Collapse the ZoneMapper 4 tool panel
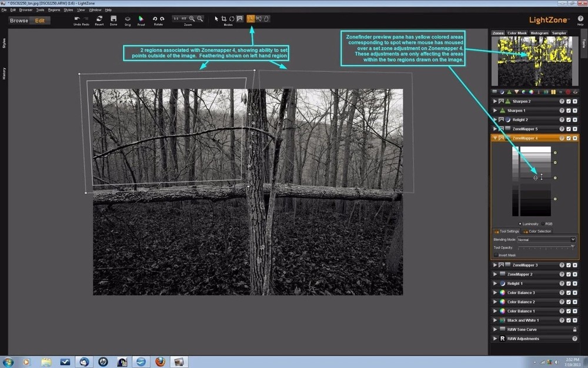The width and height of the screenshot is (588, 368). 495,138
